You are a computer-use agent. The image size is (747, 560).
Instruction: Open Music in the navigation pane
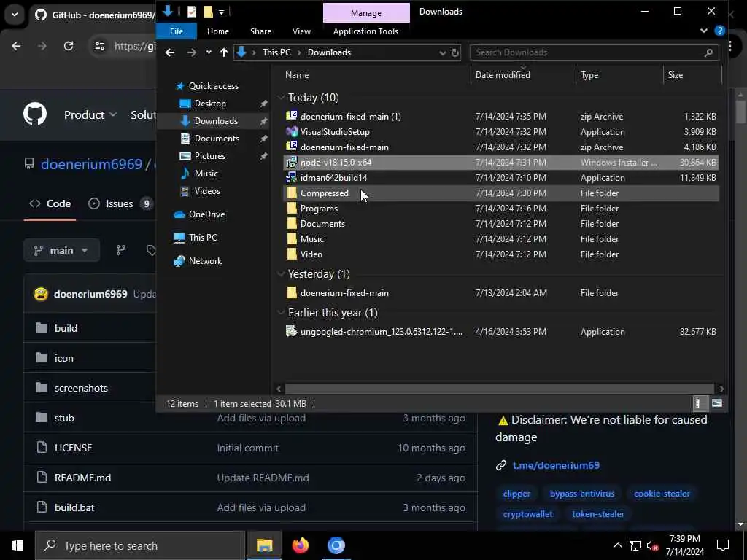pos(206,174)
